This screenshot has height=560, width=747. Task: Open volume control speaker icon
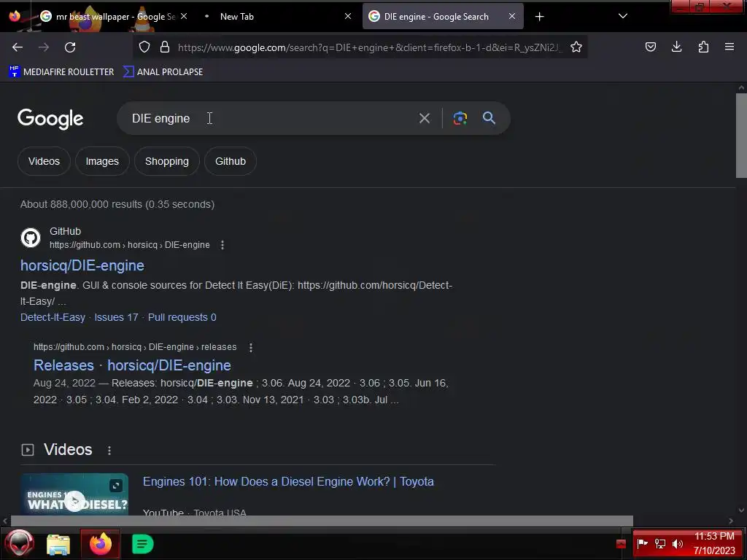(678, 543)
